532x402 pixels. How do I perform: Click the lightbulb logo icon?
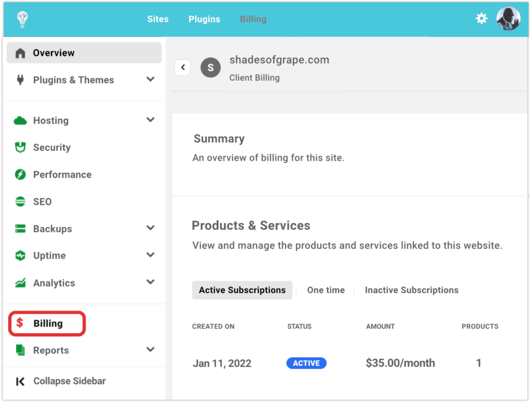point(22,19)
